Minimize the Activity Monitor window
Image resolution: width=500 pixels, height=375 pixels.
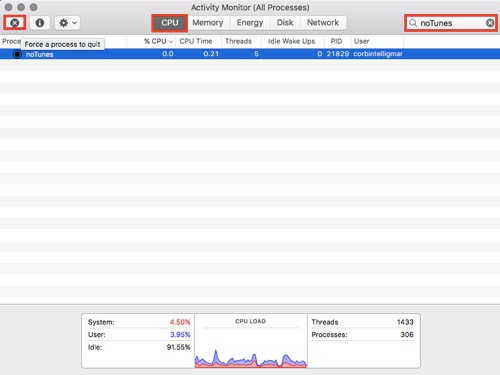coord(21,7)
